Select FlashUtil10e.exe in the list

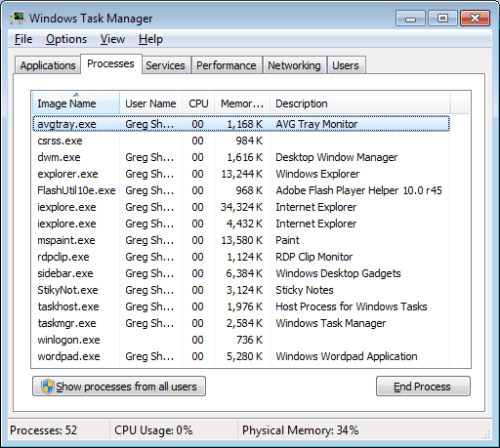(241, 190)
